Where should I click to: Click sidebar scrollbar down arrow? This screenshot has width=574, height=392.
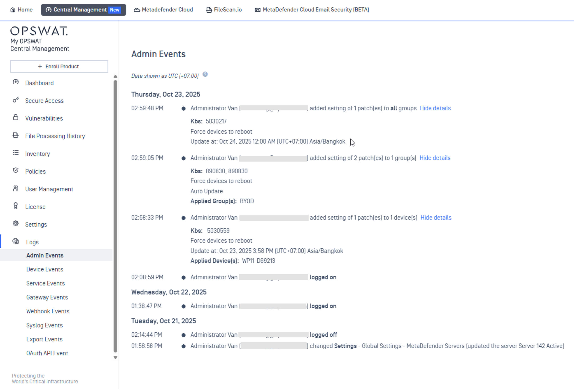pyautogui.click(x=115, y=358)
